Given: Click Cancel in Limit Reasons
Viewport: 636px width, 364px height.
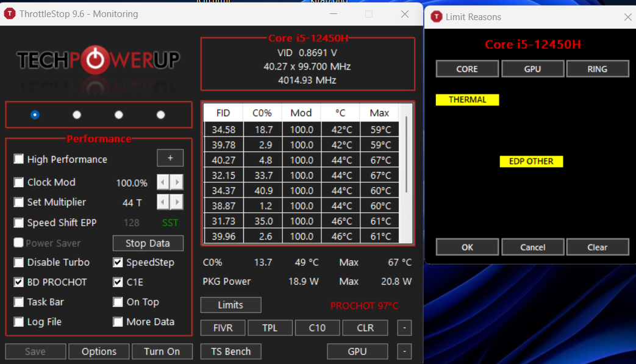Looking at the screenshot, I should click(532, 248).
